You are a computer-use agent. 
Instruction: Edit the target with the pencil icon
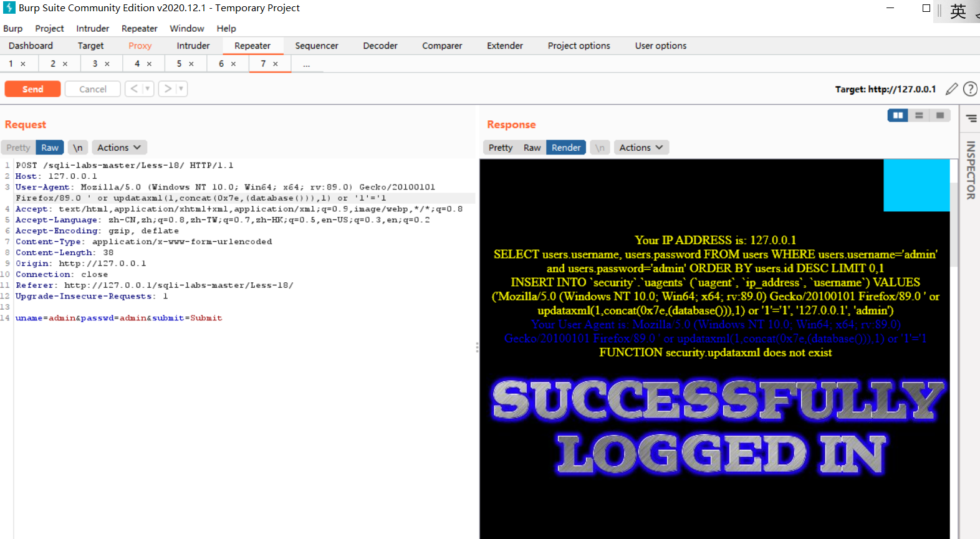pyautogui.click(x=951, y=89)
